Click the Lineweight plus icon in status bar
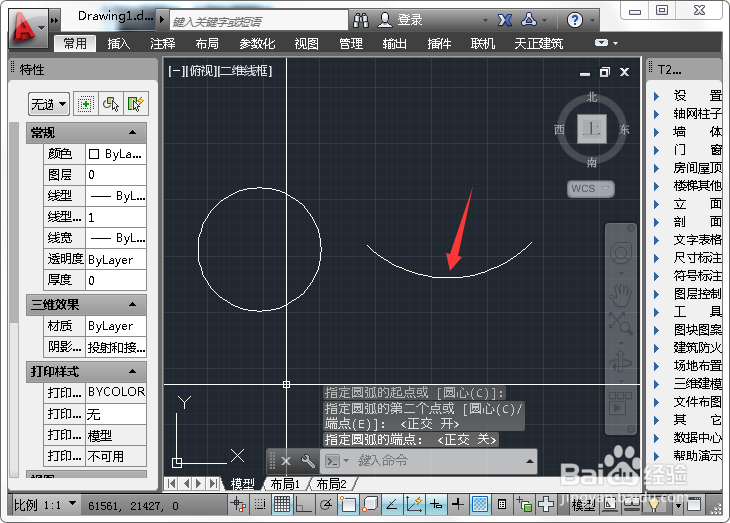 pos(458,504)
